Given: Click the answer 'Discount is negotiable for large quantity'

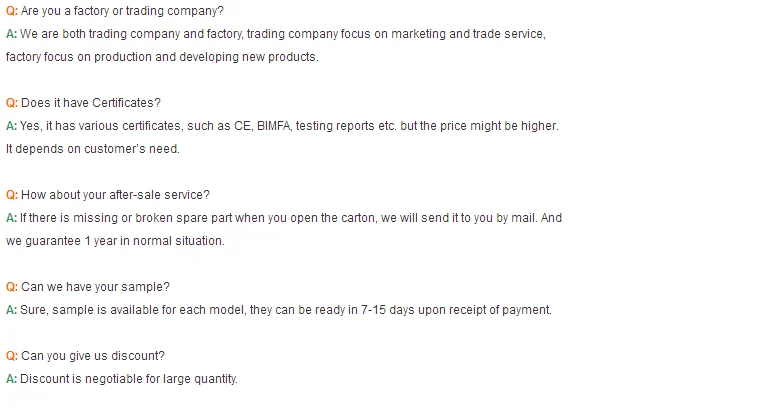Looking at the screenshot, I should click(129, 379).
